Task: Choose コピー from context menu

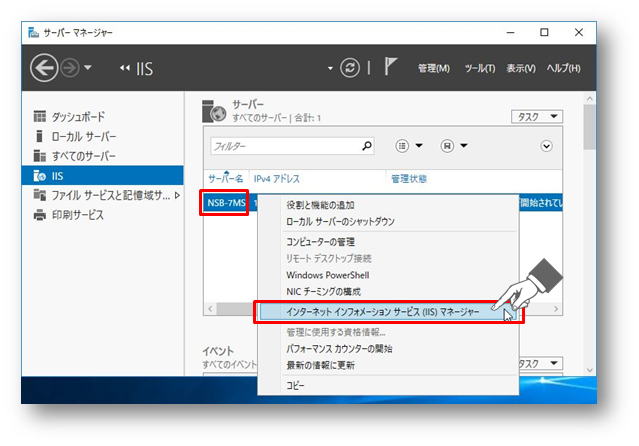Action: pos(295,385)
